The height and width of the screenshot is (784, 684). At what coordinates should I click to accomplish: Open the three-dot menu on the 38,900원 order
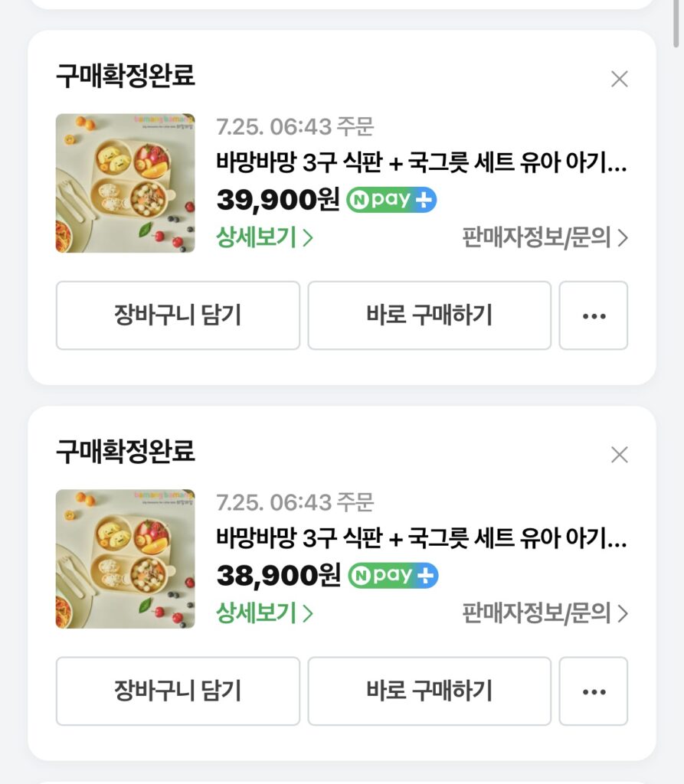594,691
